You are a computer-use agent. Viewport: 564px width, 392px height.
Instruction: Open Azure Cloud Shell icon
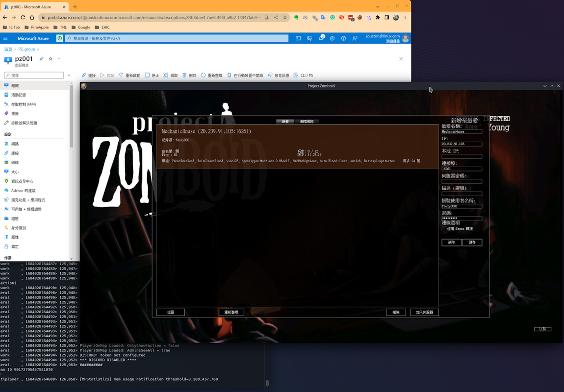click(298, 38)
